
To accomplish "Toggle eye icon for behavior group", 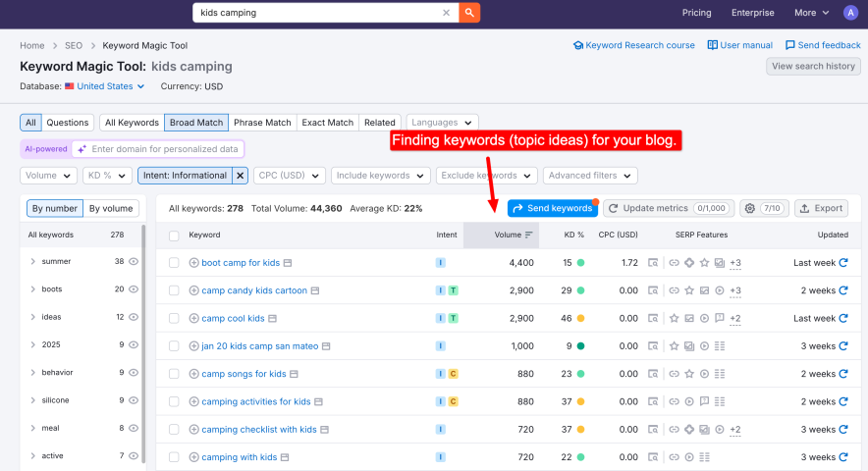I will click(x=134, y=373).
